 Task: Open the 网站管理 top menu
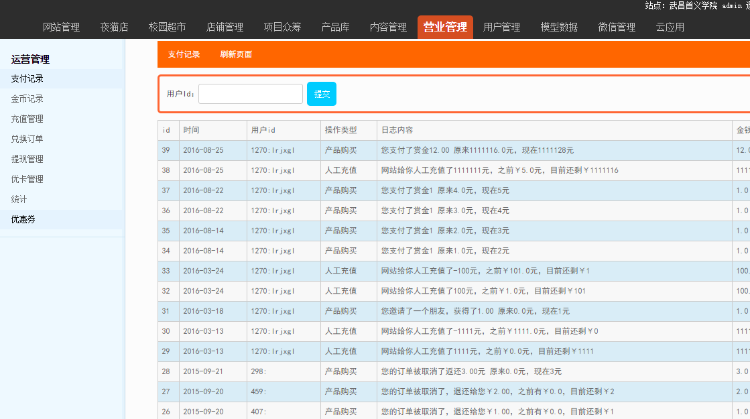(61, 27)
